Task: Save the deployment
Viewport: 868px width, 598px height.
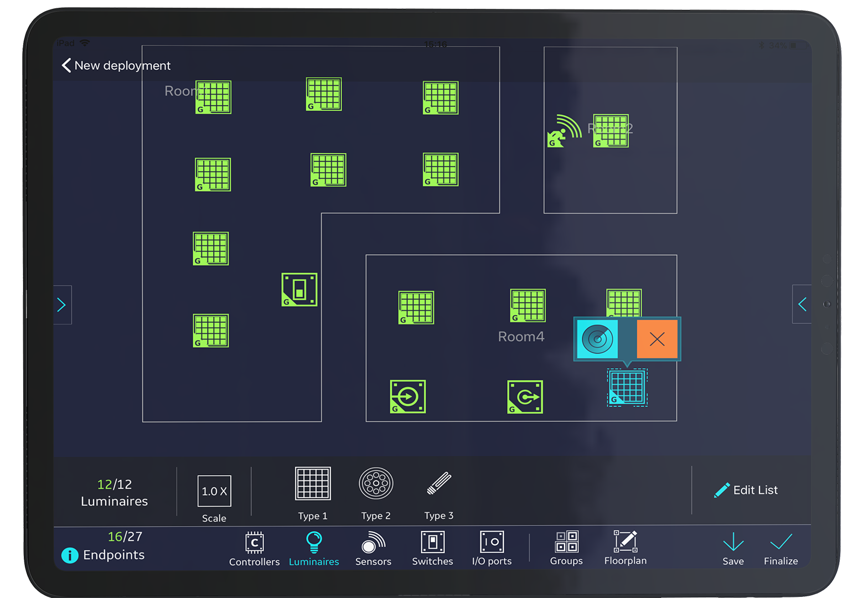Action: pyautogui.click(x=733, y=549)
